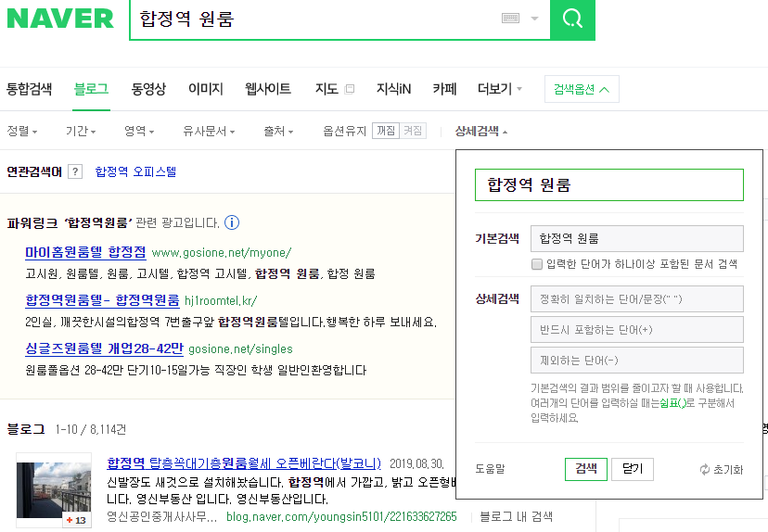Click the green search magnifier button
Screen dimensions: 768x532
[x=572, y=19]
